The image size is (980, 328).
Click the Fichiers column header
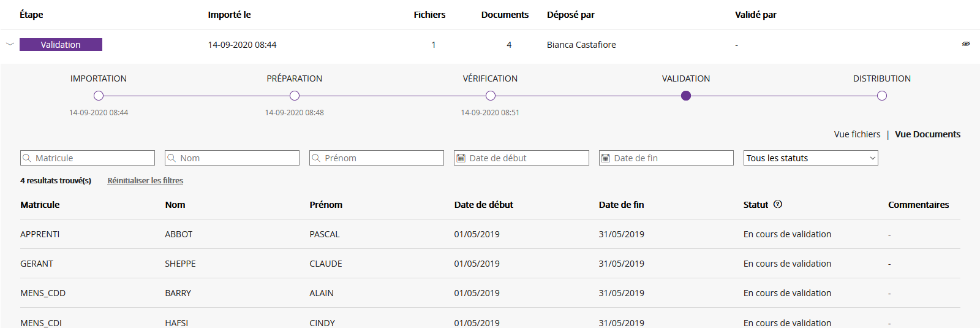pos(429,15)
